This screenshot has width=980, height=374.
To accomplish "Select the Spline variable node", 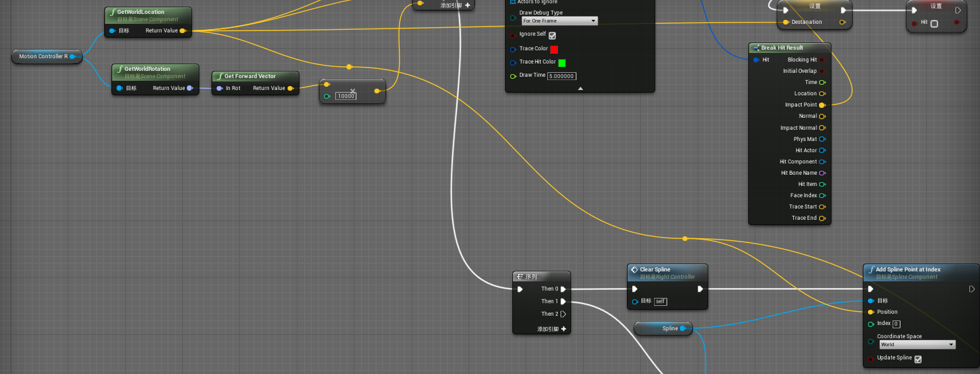I will pos(663,328).
